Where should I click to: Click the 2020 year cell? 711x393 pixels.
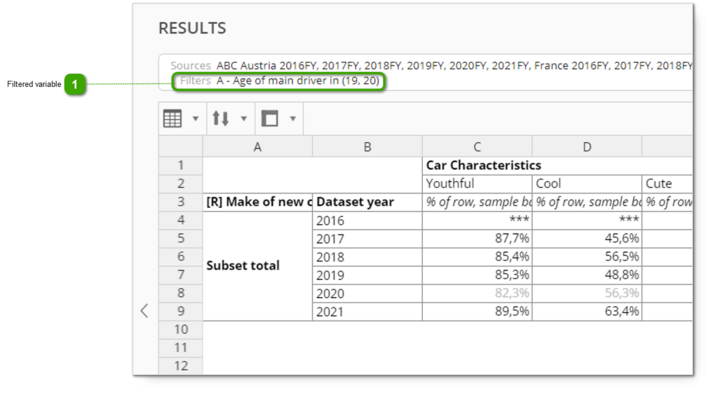[367, 293]
